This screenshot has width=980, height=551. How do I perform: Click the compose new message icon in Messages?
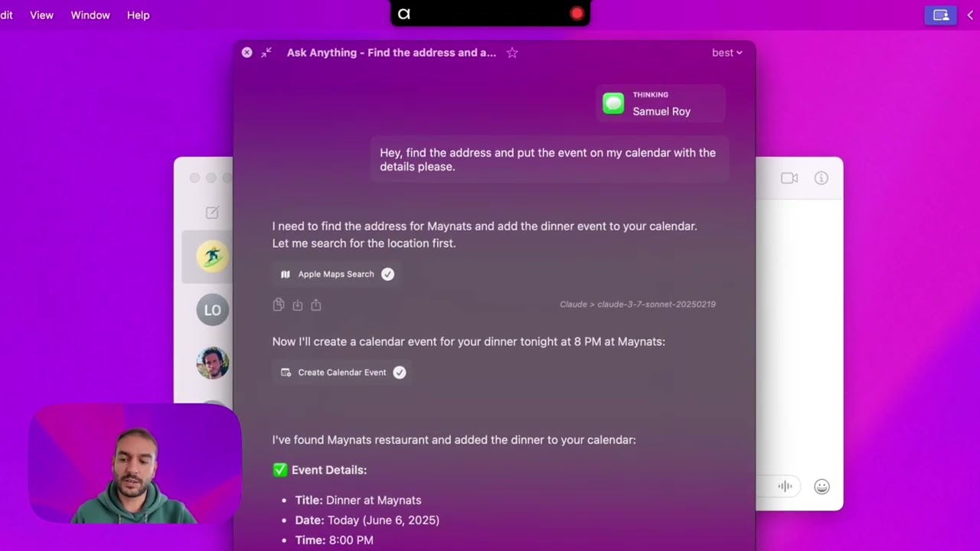[212, 213]
